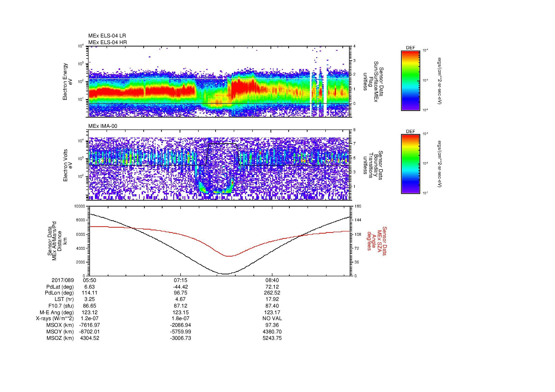555x392 pixels.
Task: Click the 'MEx ELS-04 HR' panel title
Action: point(107,42)
